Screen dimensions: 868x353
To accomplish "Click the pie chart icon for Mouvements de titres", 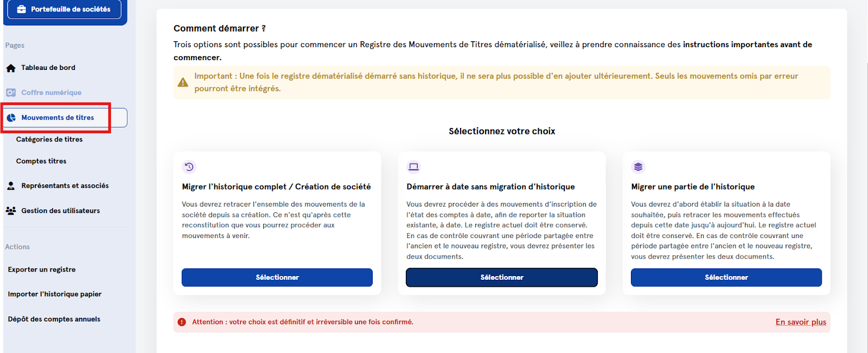I will coord(11,118).
